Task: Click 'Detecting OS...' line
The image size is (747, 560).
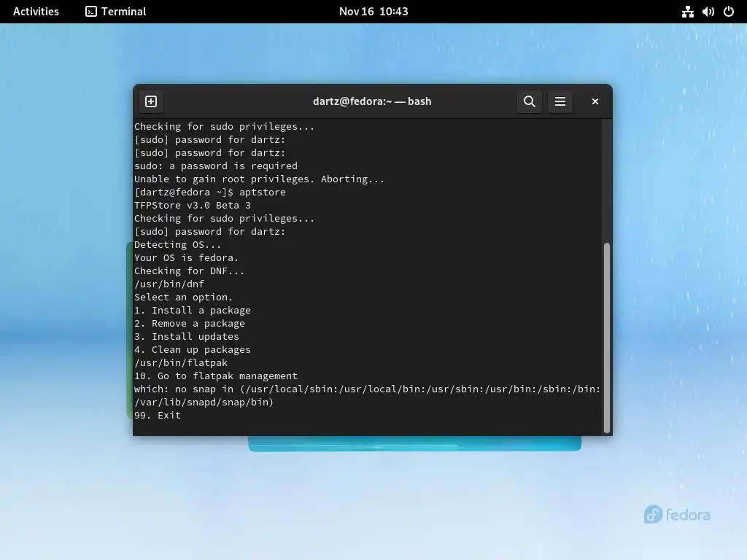Action: (x=178, y=245)
